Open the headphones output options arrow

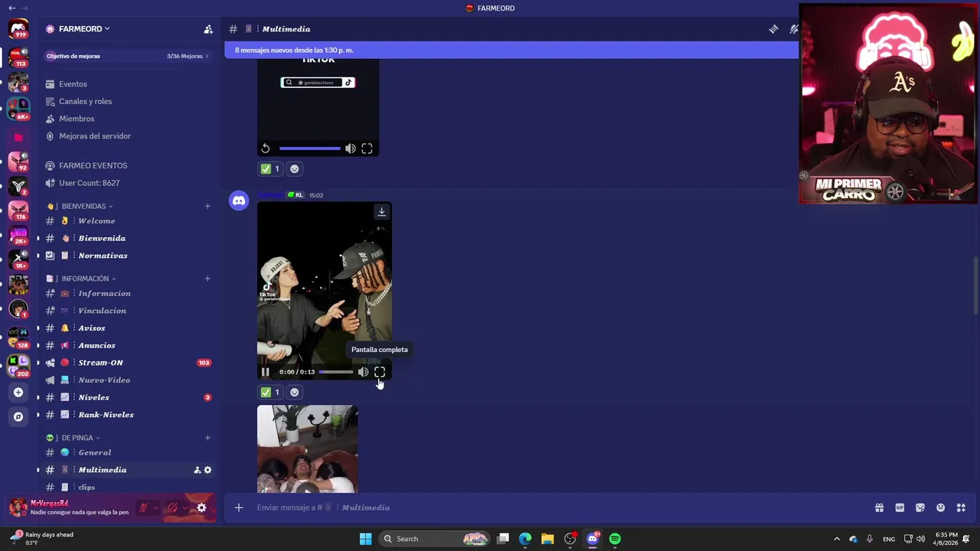coord(185,507)
